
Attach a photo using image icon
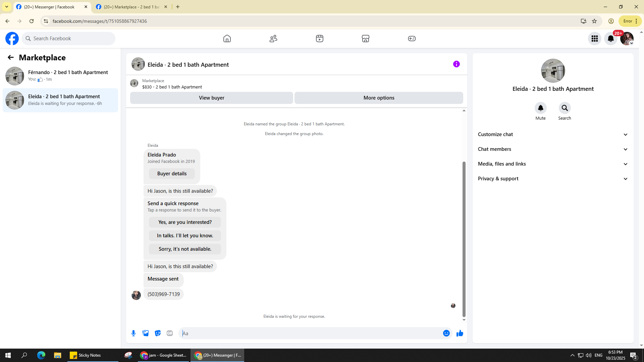146,333
